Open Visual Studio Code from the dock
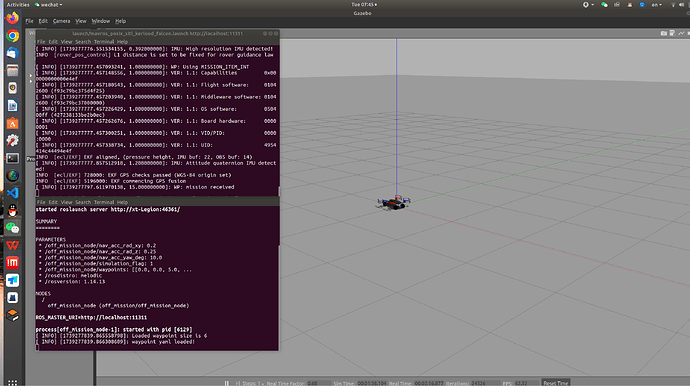The height and width of the screenshot is (386, 690). point(12,193)
